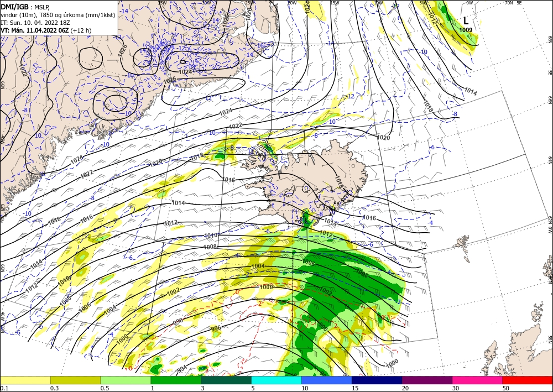
Task: Click the '0.3' legend label
Action: click(x=54, y=388)
